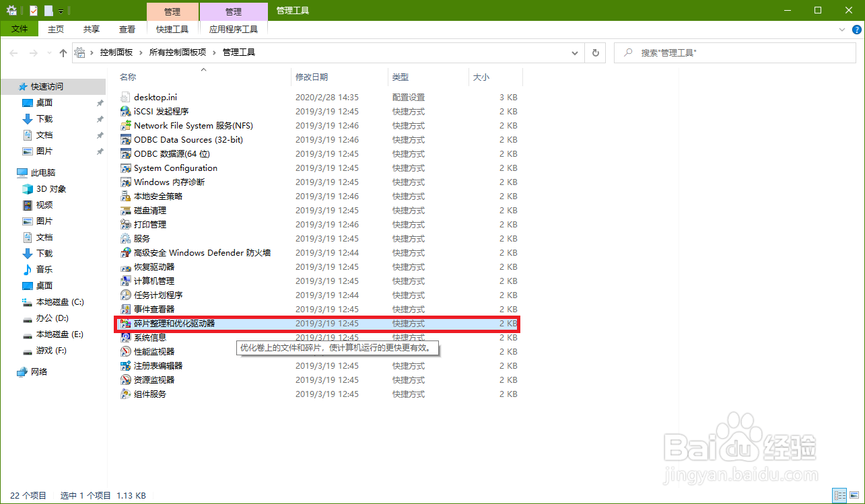The width and height of the screenshot is (865, 504).
Task: Sort by the 大小 column header
Action: [x=495, y=77]
